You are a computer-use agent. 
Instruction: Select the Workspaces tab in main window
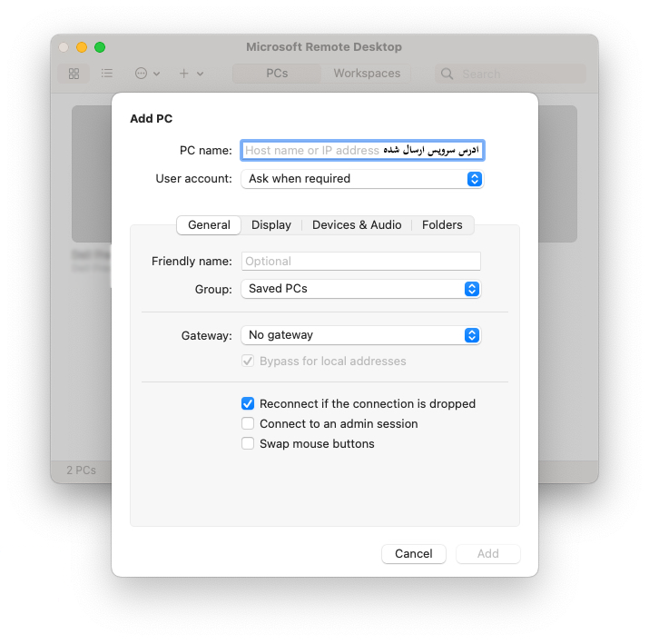pyautogui.click(x=367, y=74)
